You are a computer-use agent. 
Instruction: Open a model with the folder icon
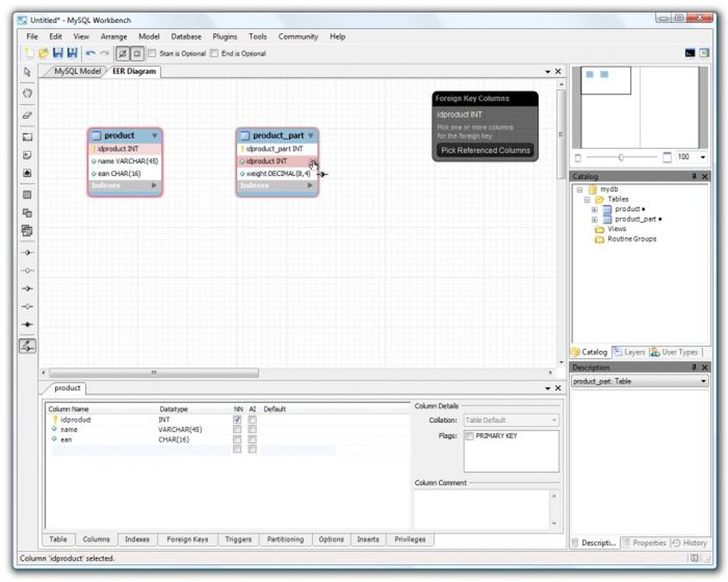[43, 54]
